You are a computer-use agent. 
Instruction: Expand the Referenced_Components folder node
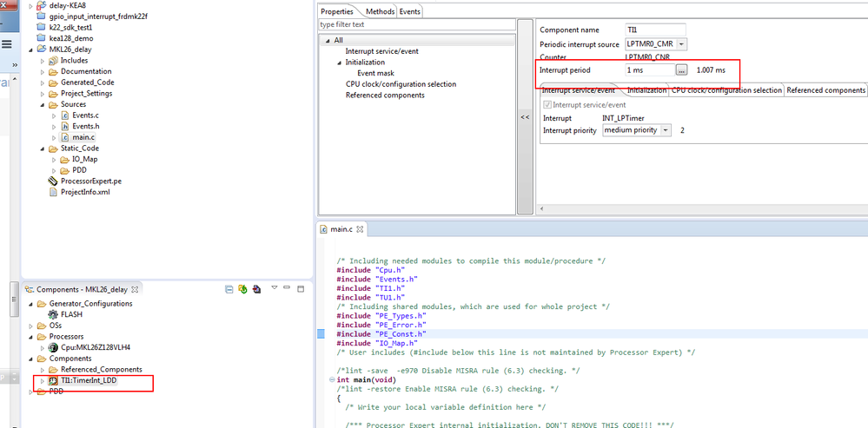click(42, 369)
